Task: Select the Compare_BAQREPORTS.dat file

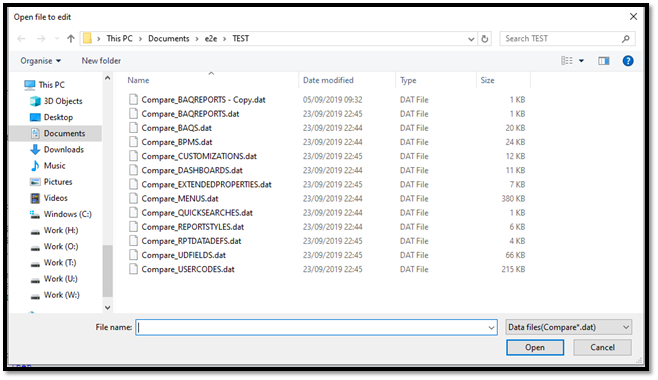Action: (190, 114)
